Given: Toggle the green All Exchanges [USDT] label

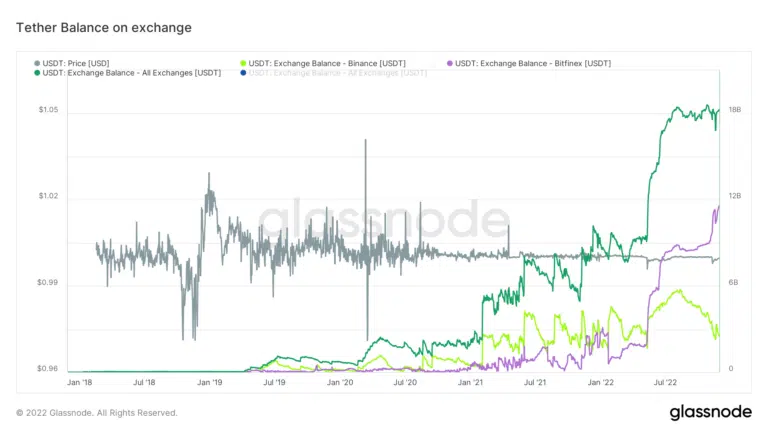Looking at the screenshot, I should [x=133, y=73].
